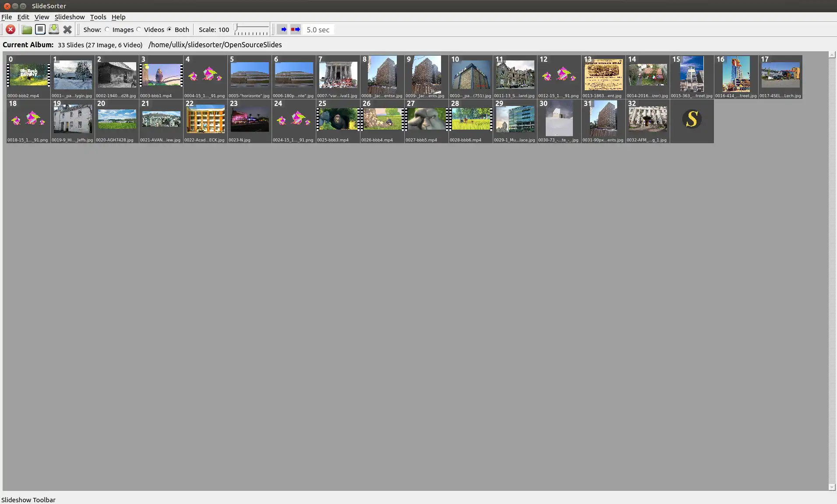Open the Edit menu
The height and width of the screenshot is (504, 837).
point(23,17)
